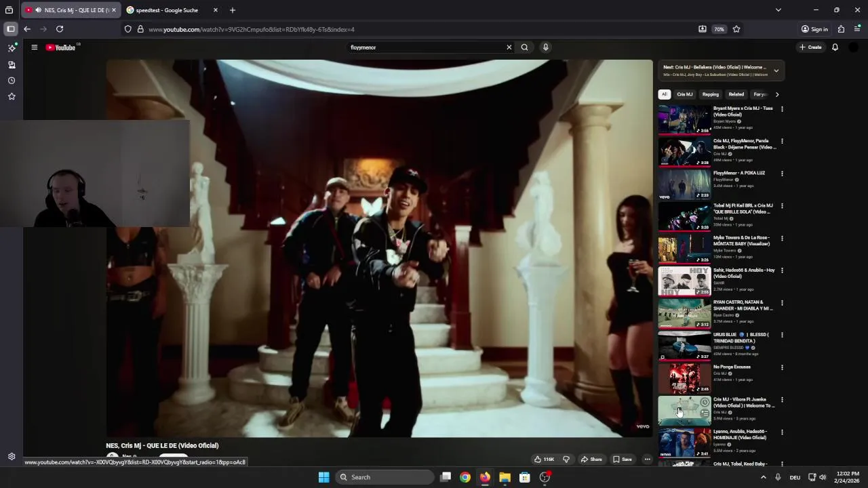Select the All filter chip
The width and height of the screenshot is (868, 488).
665,94
